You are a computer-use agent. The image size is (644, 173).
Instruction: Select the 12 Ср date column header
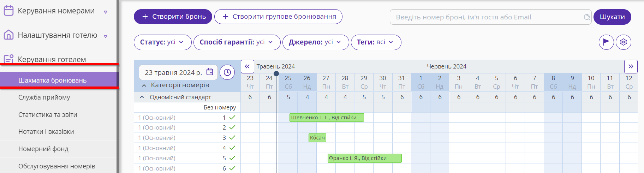click(629, 82)
